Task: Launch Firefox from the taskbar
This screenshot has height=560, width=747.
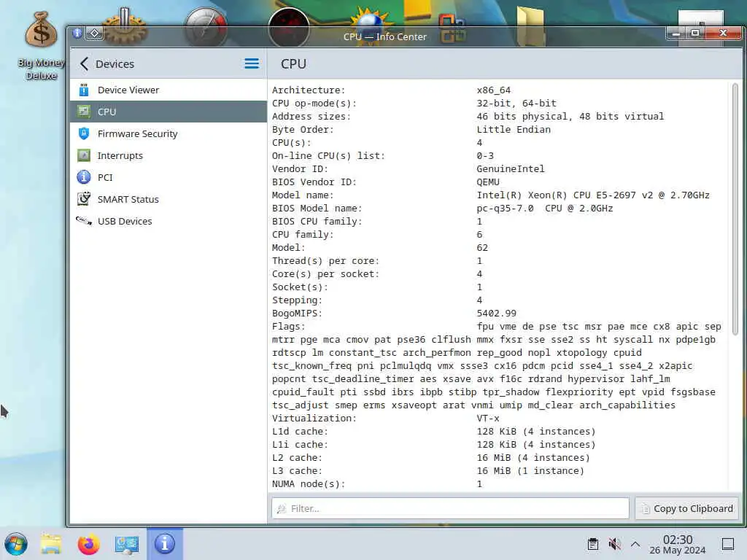Action: click(x=88, y=544)
